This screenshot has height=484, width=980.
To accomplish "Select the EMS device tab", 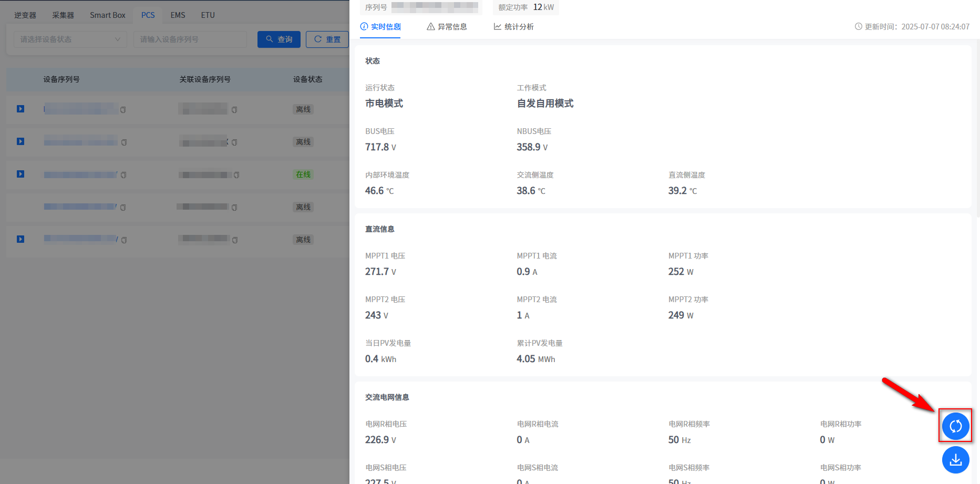I will [x=178, y=15].
